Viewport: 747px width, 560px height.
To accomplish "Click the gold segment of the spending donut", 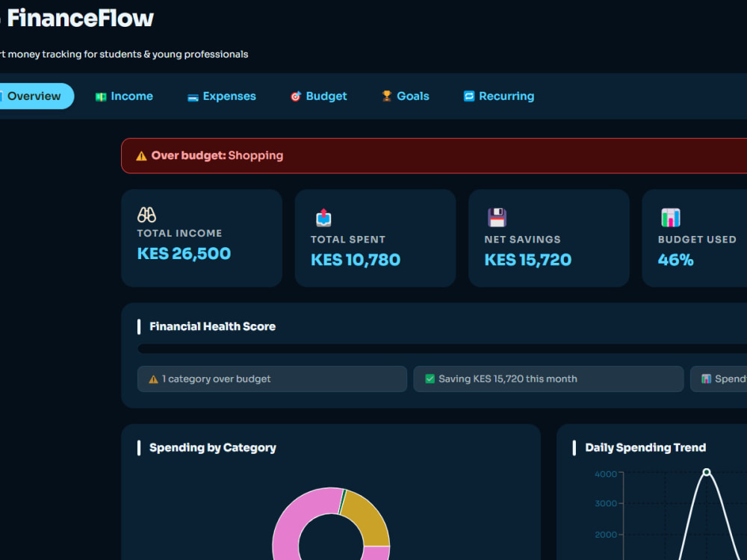I will point(370,520).
